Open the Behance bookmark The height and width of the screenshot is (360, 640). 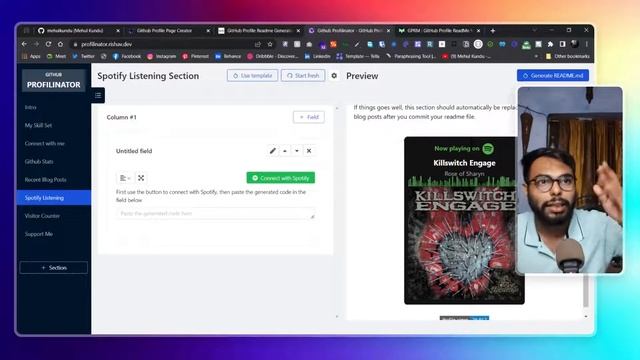coord(228,56)
